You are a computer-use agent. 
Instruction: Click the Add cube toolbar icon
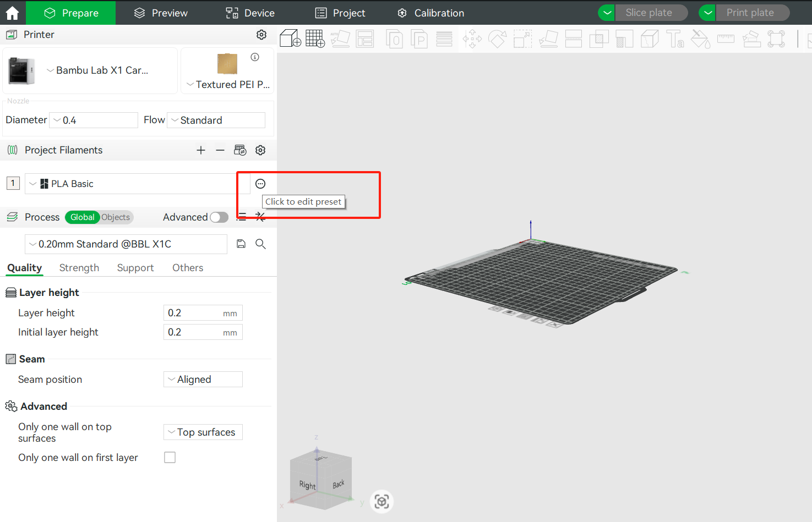tap(290, 39)
